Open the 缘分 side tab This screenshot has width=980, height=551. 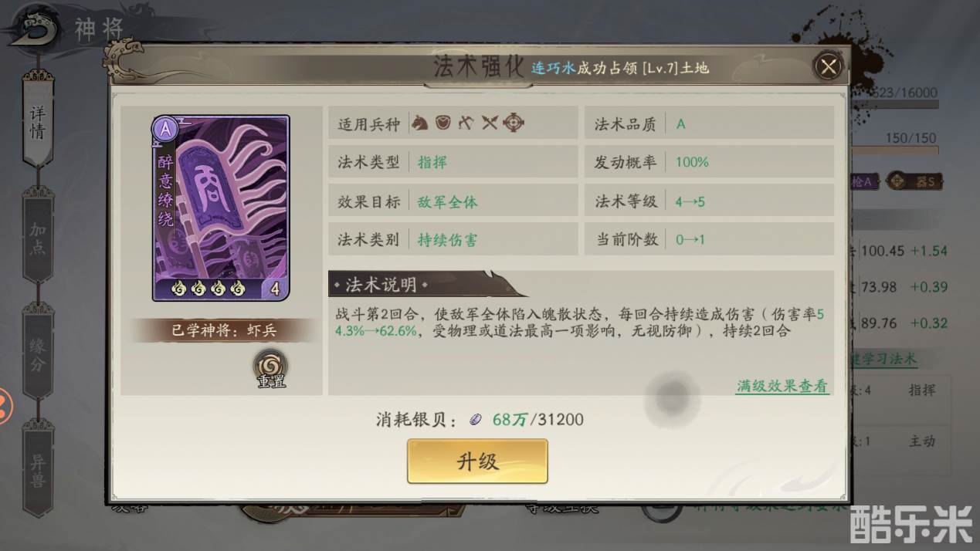(x=38, y=353)
